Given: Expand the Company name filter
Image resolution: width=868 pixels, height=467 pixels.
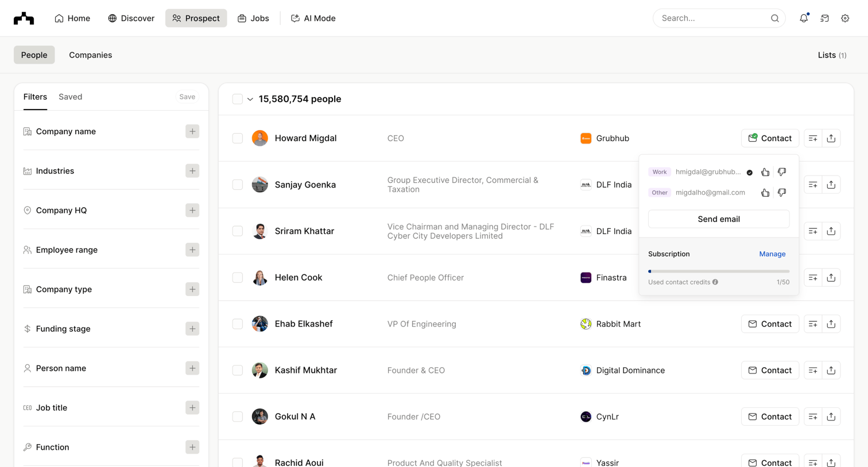Looking at the screenshot, I should pyautogui.click(x=192, y=131).
